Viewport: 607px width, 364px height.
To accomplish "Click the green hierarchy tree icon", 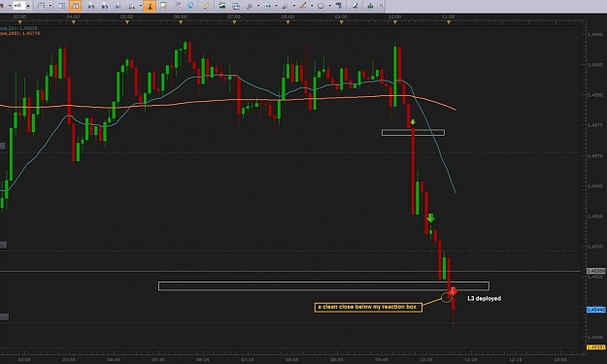I will (370, 6).
